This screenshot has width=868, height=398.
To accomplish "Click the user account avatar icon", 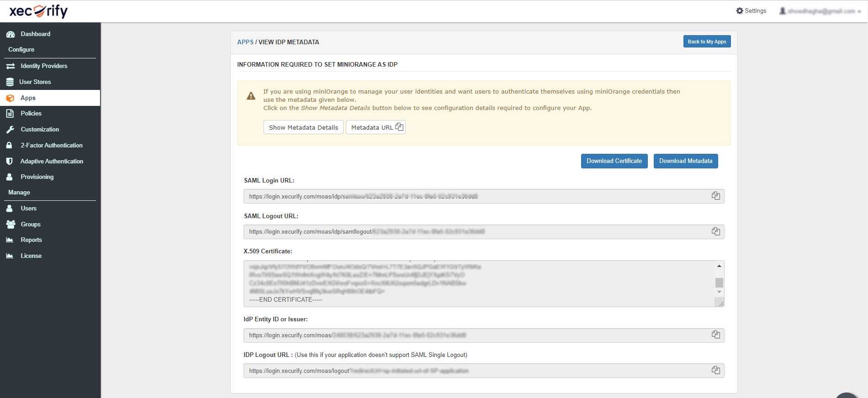I will coord(783,10).
